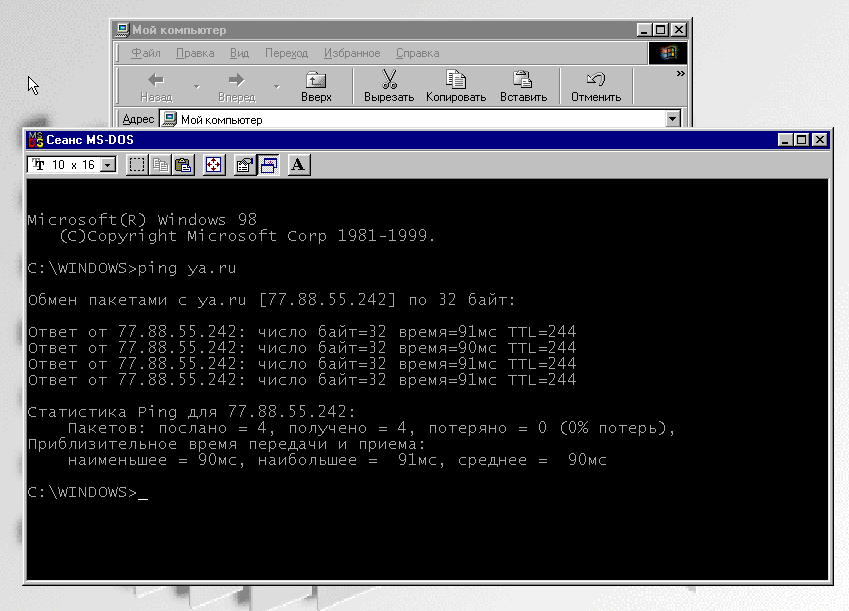849x611 pixels.
Task: Click the 'Статистика Ping для 77.88.55.242:' line
Action: (192, 412)
